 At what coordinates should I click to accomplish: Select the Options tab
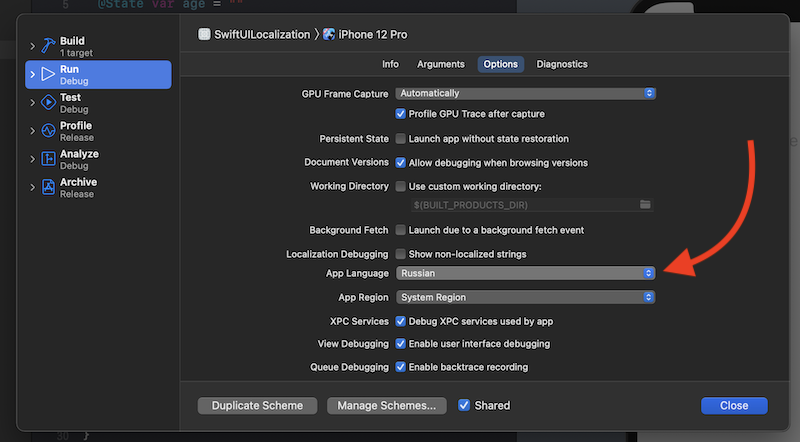click(501, 64)
